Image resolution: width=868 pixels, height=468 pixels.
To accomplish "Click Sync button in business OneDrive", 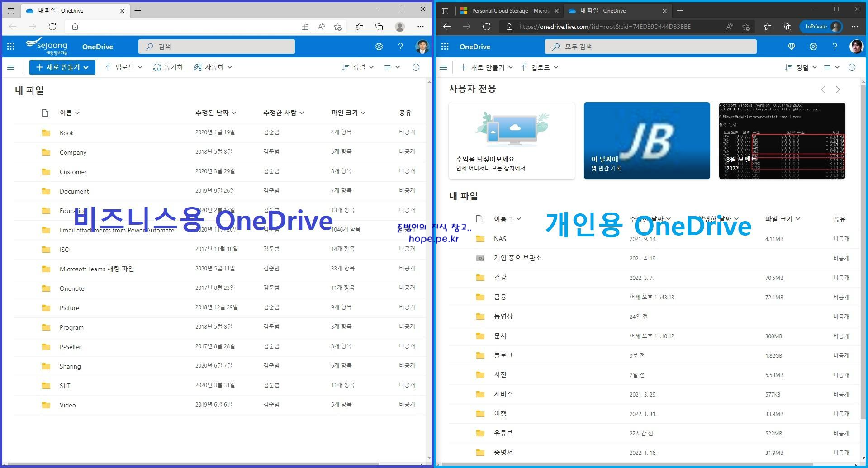I will [168, 67].
